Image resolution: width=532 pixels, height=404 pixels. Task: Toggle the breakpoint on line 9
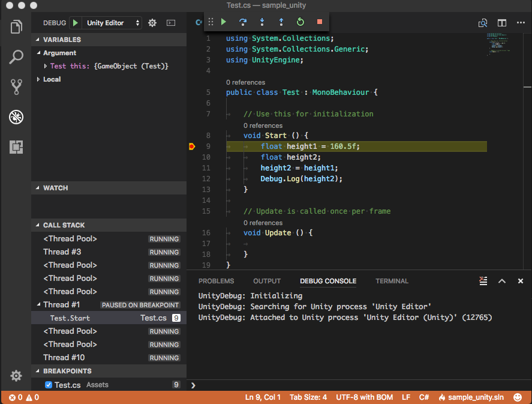pos(192,146)
